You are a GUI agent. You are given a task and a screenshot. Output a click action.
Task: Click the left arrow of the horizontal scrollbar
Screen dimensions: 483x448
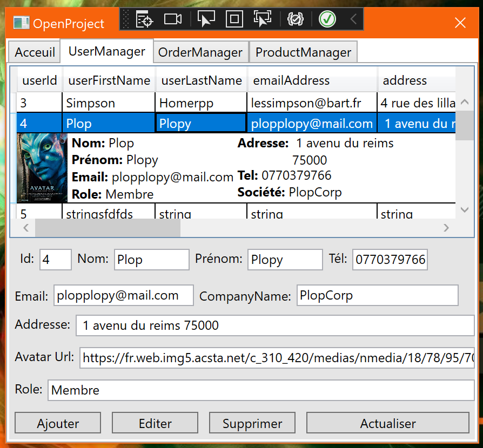[x=25, y=228]
